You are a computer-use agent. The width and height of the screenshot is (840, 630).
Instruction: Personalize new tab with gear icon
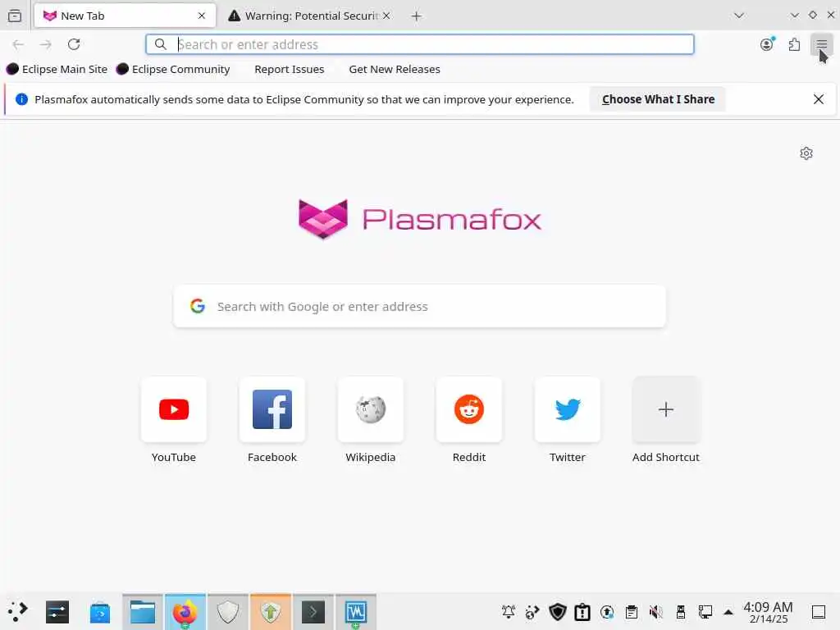coord(806,153)
